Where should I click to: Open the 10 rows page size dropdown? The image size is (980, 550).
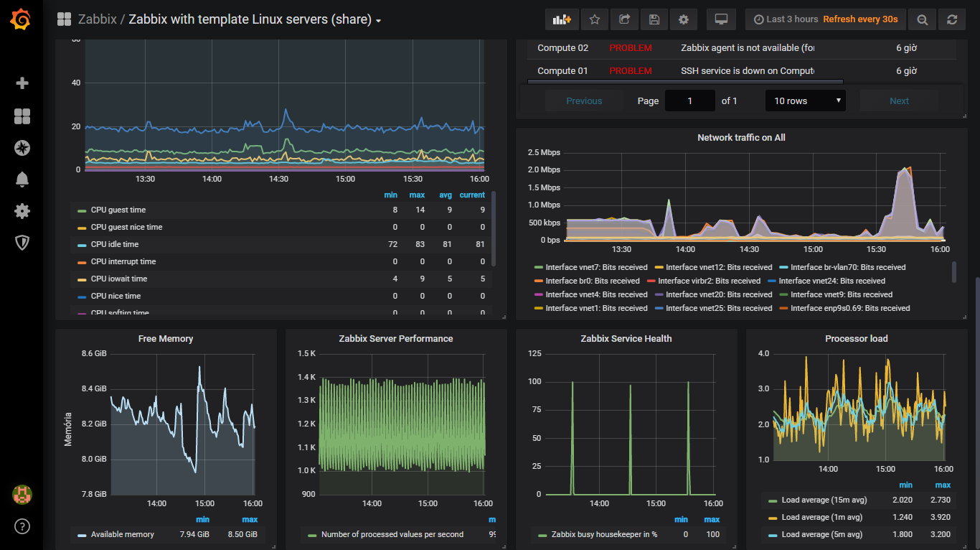(x=806, y=101)
